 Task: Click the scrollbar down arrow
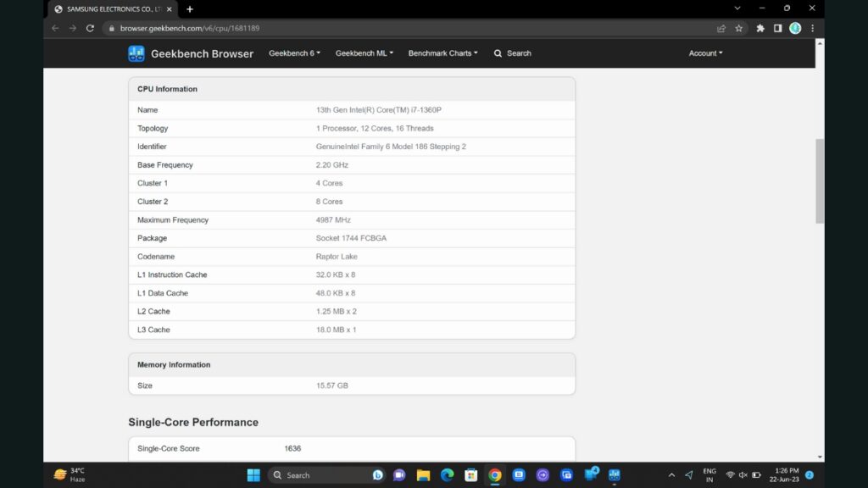820,457
